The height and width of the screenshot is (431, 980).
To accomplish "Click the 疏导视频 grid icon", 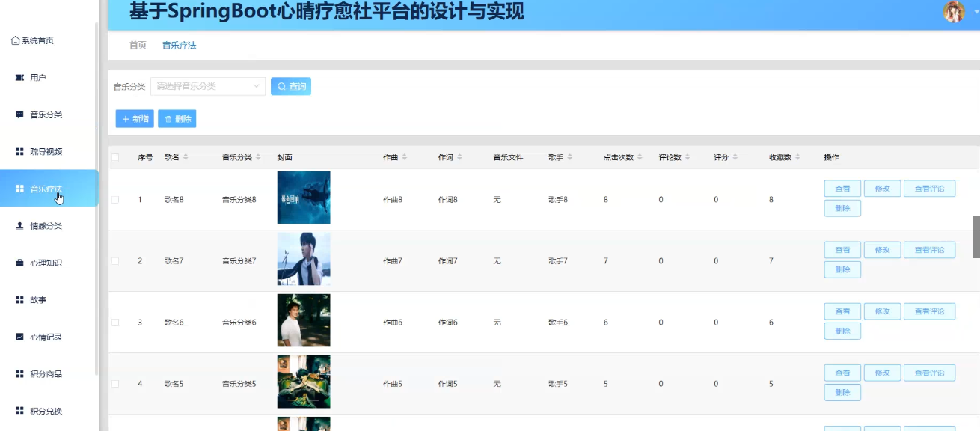I will pos(20,152).
